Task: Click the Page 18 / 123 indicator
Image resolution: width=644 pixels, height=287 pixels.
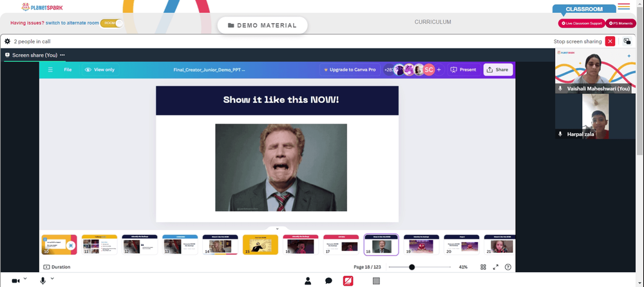Action: tap(367, 267)
